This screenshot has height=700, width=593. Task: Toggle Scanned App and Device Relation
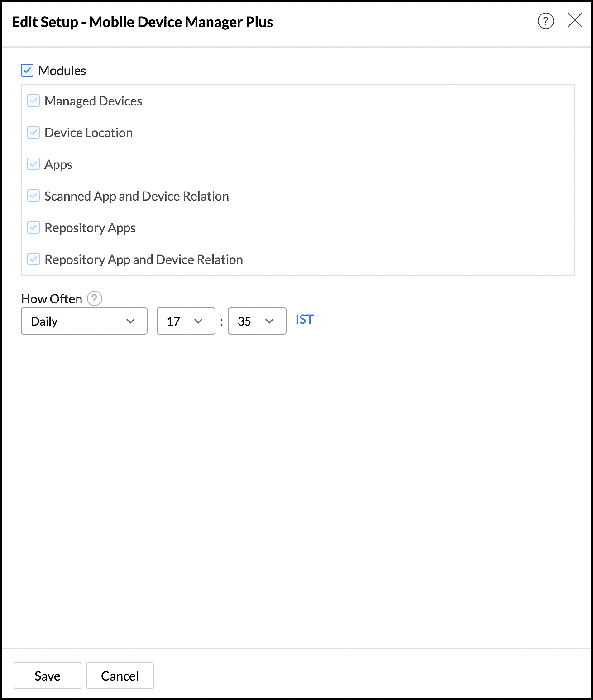(33, 196)
